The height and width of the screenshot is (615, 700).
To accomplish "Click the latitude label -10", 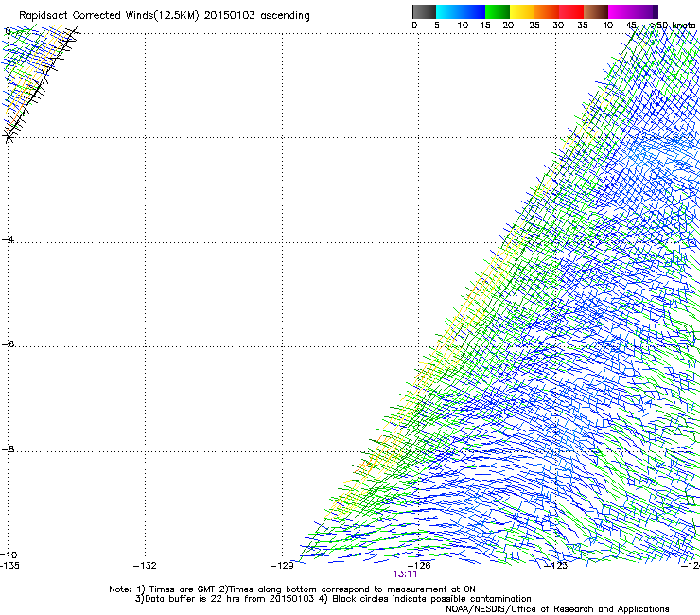I will coord(9,554).
